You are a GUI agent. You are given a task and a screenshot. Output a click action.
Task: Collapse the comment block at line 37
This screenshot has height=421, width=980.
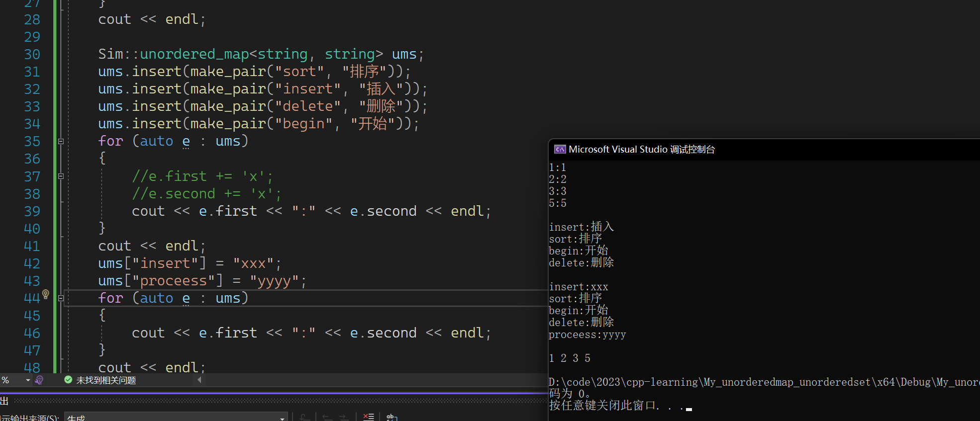tap(61, 176)
